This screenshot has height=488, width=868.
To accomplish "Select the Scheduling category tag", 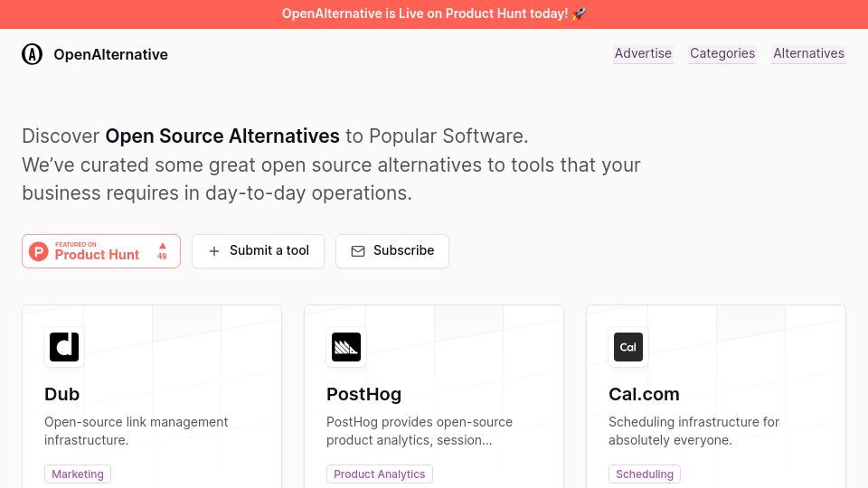I will [645, 474].
